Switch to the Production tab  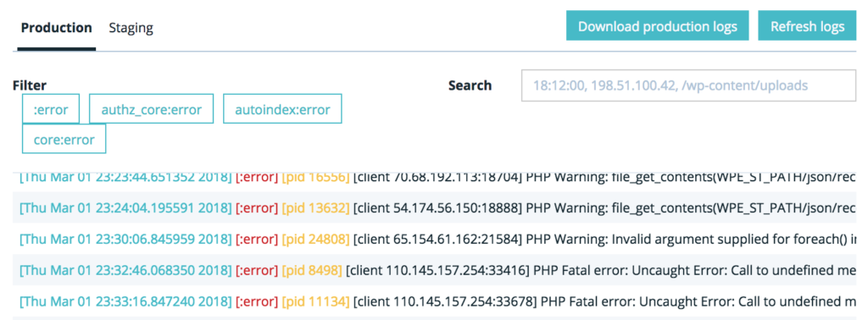[x=57, y=28]
